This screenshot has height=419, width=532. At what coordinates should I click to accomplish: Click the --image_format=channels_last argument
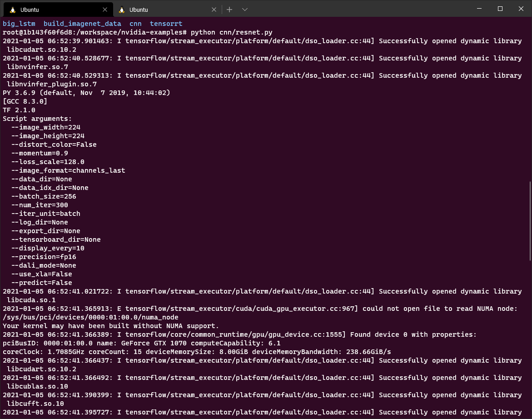click(x=68, y=170)
